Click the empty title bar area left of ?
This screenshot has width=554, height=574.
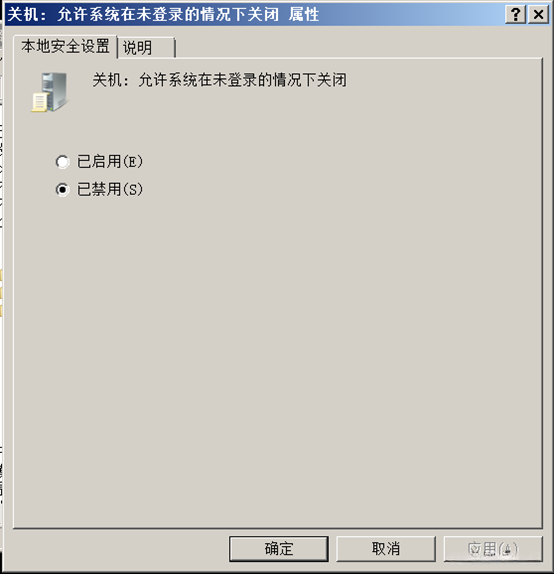click(x=410, y=15)
